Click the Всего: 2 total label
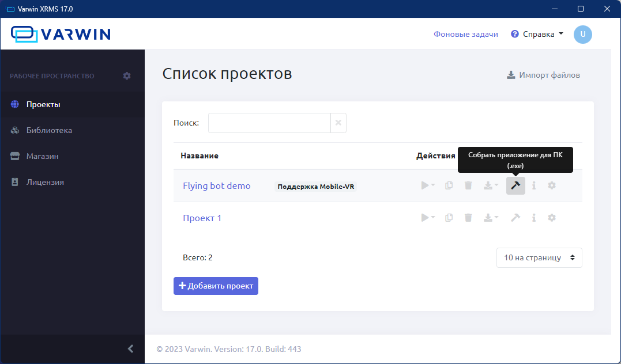Screen dimensions: 621x364 click(198, 257)
